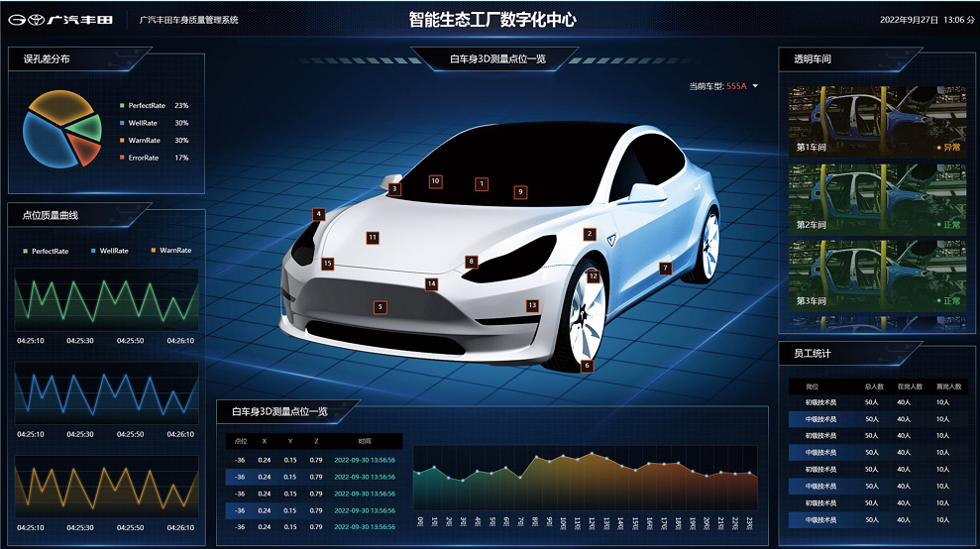Toggle PerfectRate in the pie chart legend

(x=146, y=105)
